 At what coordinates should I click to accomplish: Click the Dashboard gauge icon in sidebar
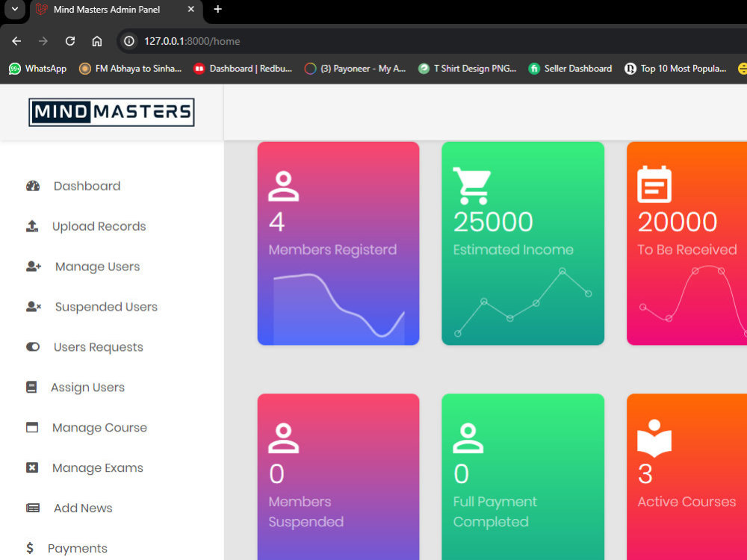[33, 186]
